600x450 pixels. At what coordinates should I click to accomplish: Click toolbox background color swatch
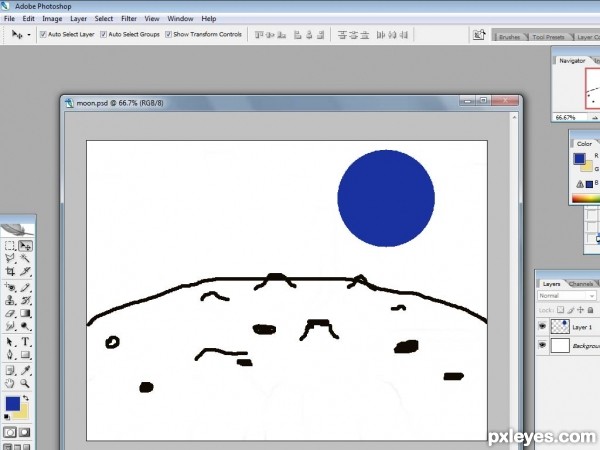[x=23, y=414]
